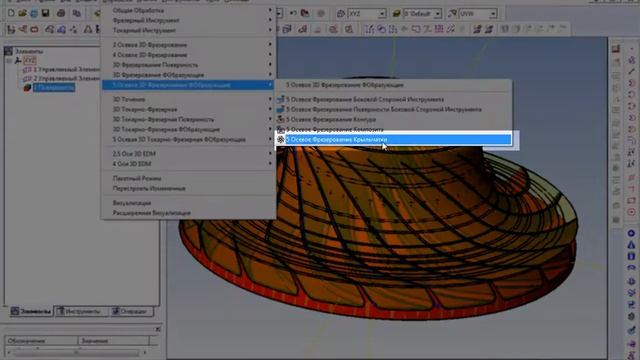Screen dimensions: 640x360
Task: Select 1 Поверхность in the Elements tree
Action: click(x=54, y=87)
